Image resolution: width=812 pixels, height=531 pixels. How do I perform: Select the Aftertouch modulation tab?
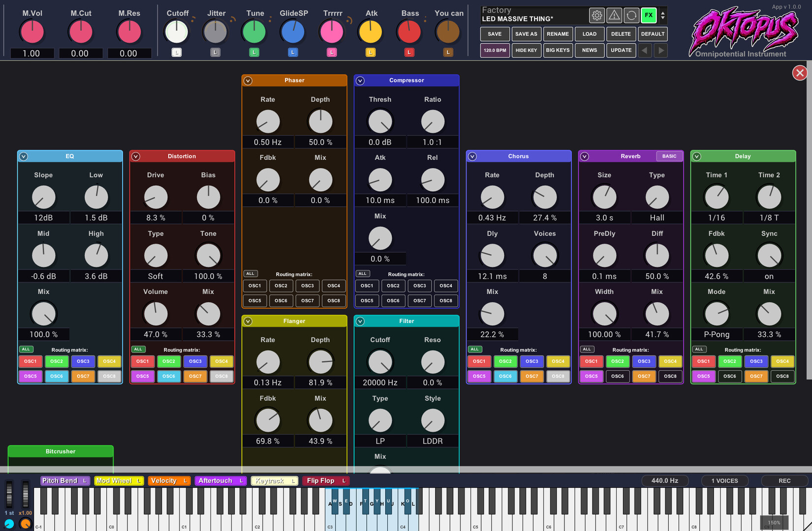(x=220, y=481)
